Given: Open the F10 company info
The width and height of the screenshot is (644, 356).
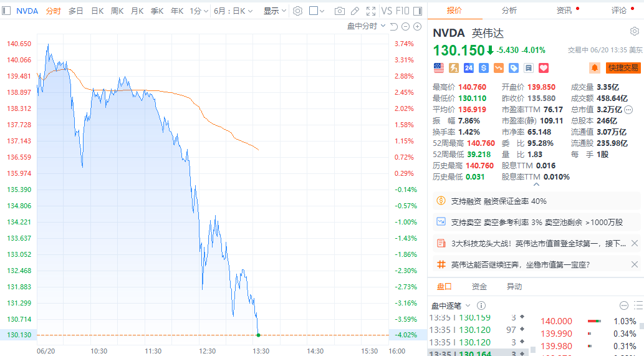Looking at the screenshot, I should (403, 11).
